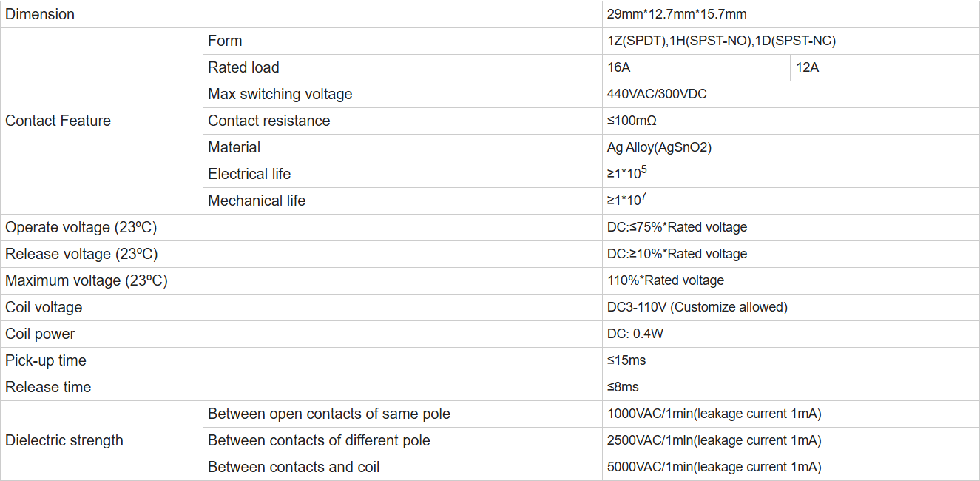Select the 440VAC/300VDC switching voltage value
Screen dimensions: 980x481
point(657,94)
